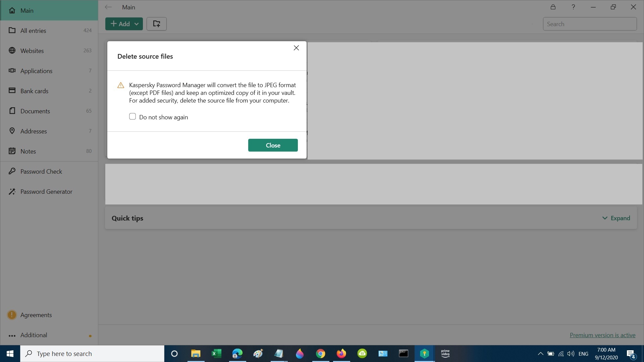Click the Password Check key icon
Viewport: 644px width, 362px height.
(x=12, y=171)
